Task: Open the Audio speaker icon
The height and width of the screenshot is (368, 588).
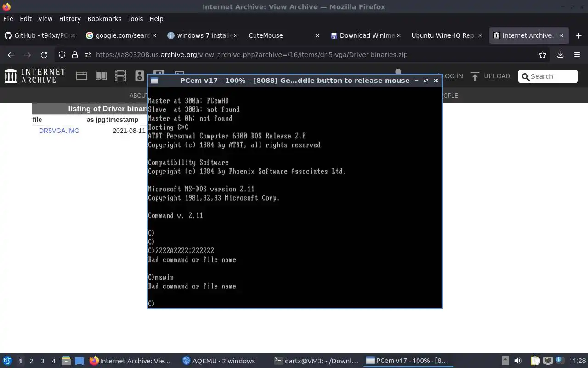Action: coord(140,76)
